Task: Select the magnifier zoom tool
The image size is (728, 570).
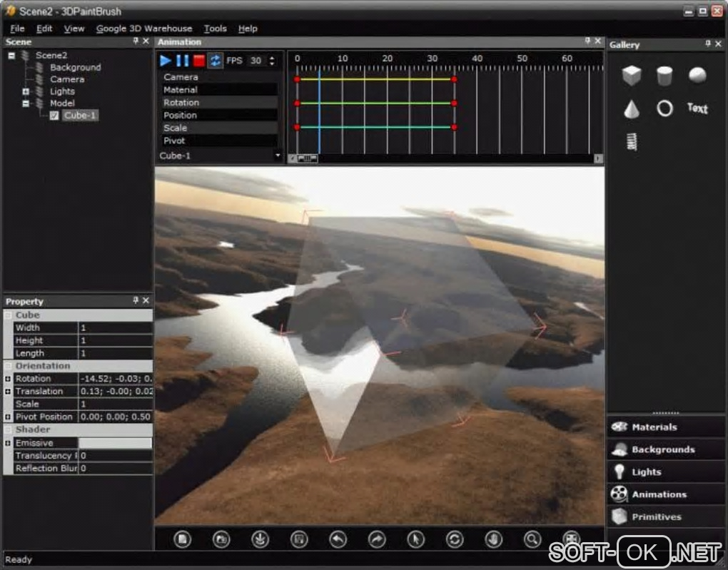Action: [x=532, y=539]
